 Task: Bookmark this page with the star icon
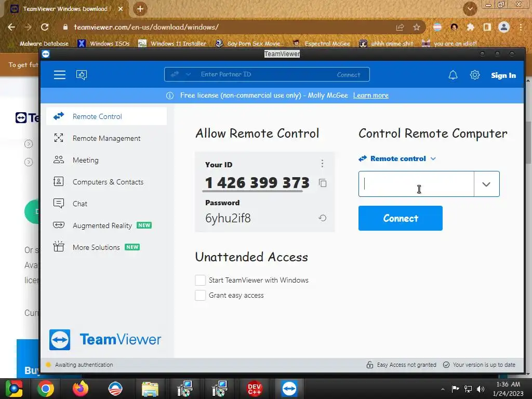[417, 27]
